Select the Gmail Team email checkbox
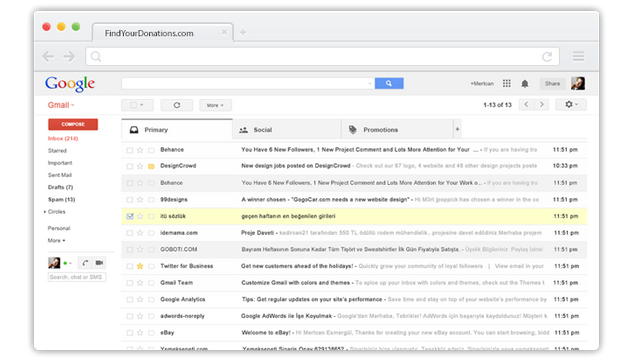This screenshot has width=640, height=360. coord(130,283)
